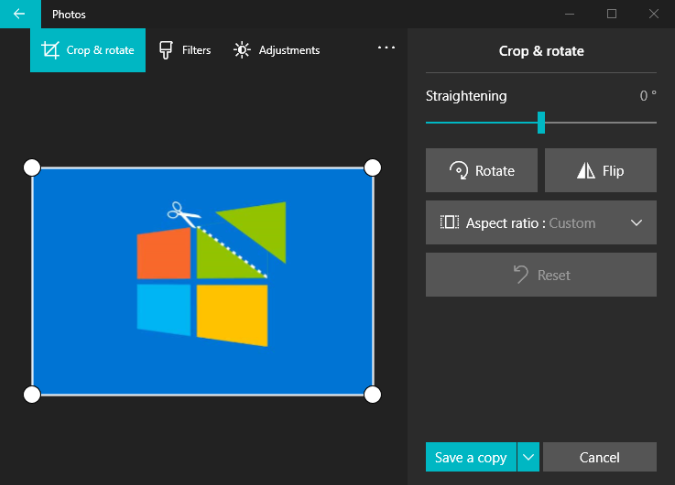Expand the Aspect ratio Custom dropdown
Image resolution: width=675 pixels, height=485 pixels.
point(541,222)
